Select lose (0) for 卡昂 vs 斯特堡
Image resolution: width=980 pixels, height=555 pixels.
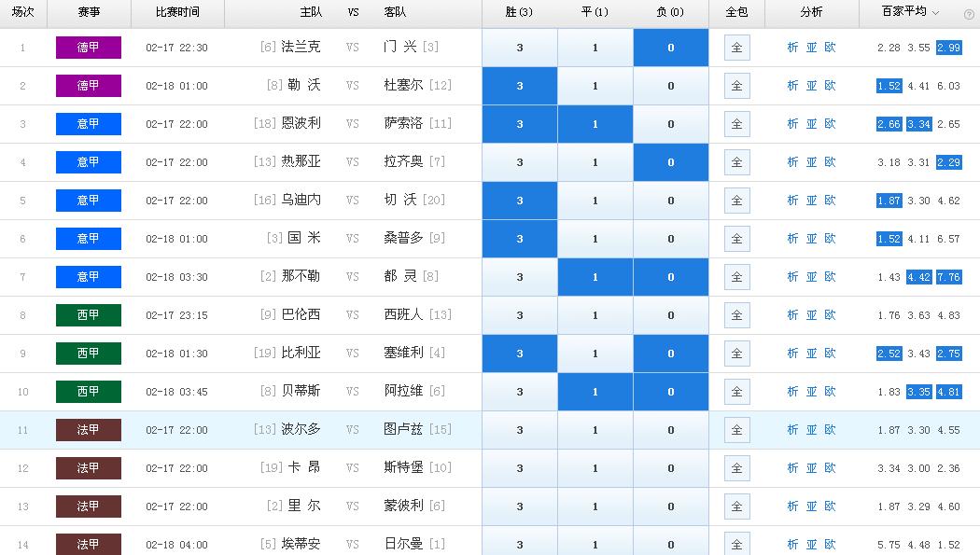pos(671,468)
